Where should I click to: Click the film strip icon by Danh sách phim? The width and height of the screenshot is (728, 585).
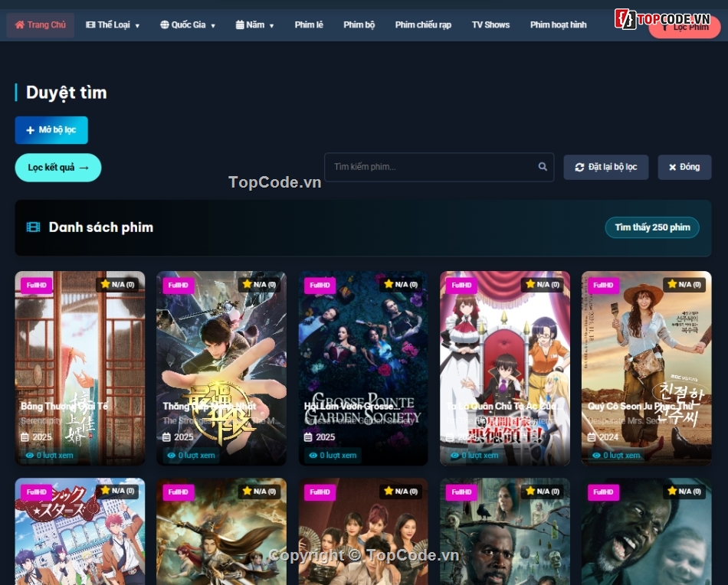coord(34,227)
